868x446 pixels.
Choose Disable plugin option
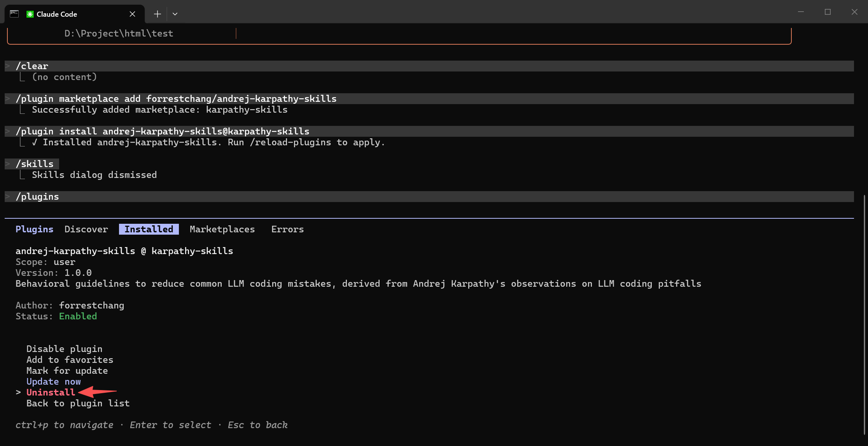[x=65, y=349]
